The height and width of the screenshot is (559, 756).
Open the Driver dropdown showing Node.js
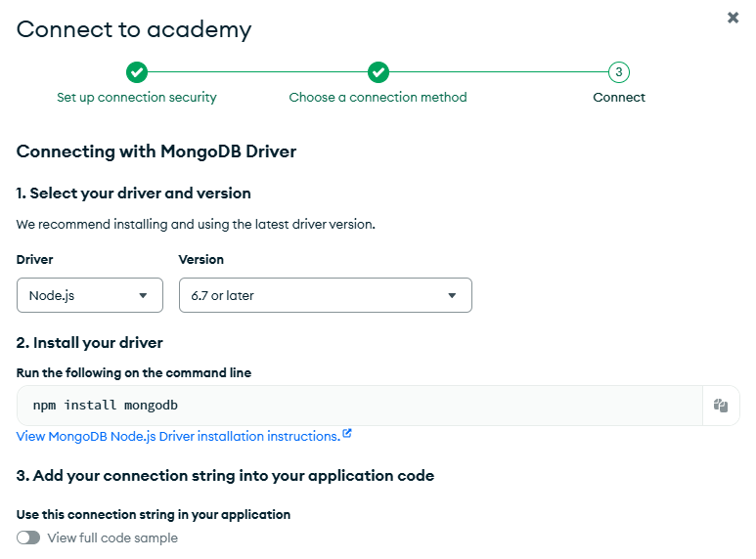pyautogui.click(x=90, y=295)
